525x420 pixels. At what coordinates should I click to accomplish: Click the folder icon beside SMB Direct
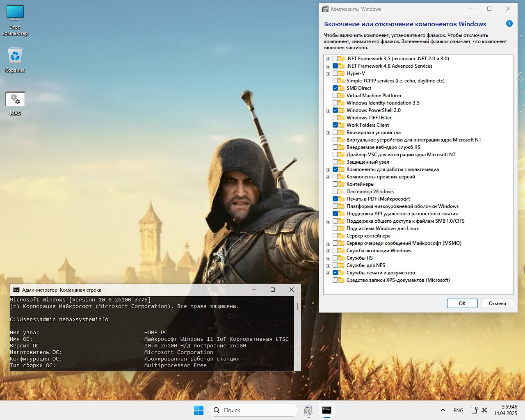[x=341, y=88]
